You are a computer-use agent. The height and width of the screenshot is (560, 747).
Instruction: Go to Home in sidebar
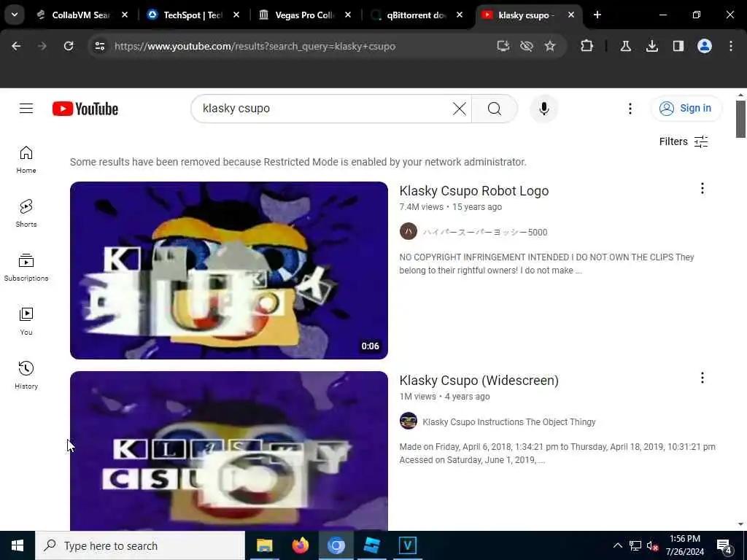(x=26, y=160)
